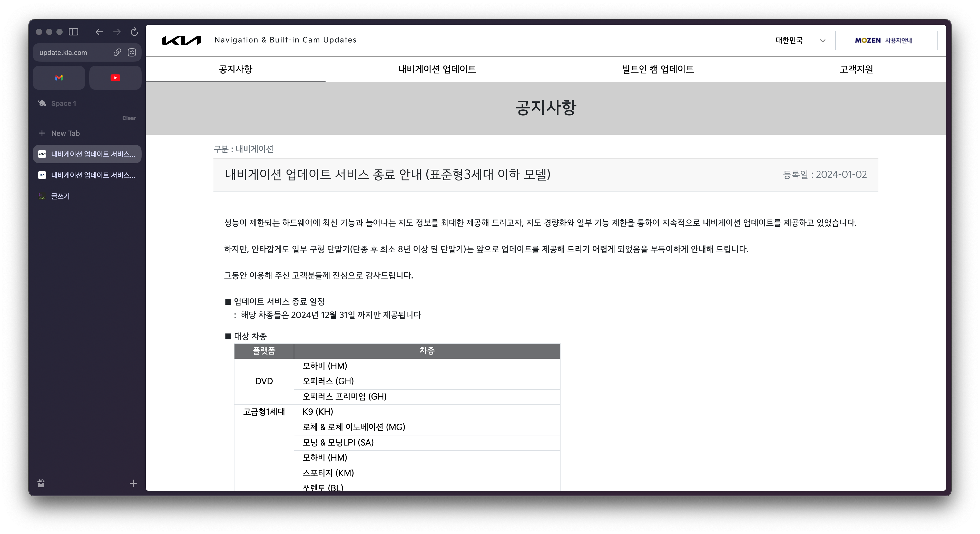
Task: Click the update.kia.com address field
Action: coord(72,53)
